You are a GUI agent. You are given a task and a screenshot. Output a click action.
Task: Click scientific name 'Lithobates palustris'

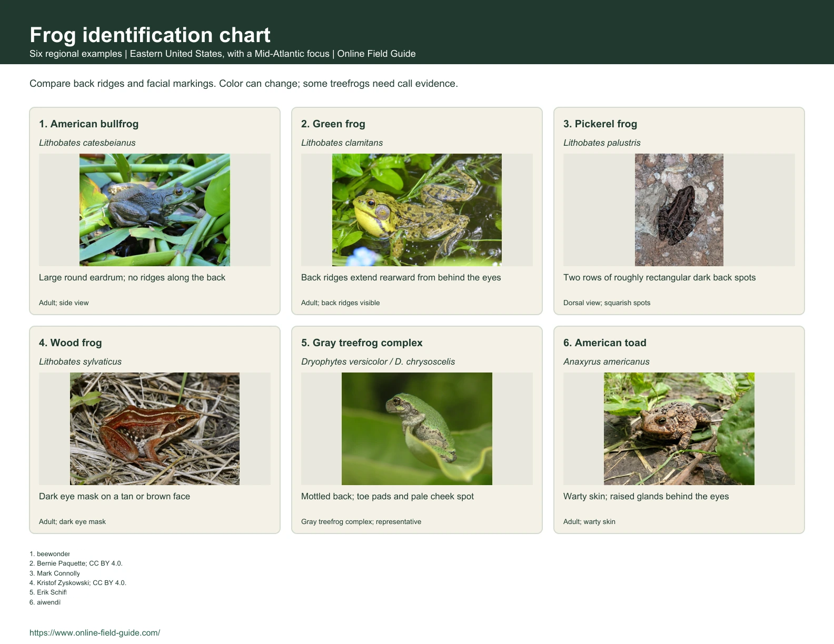click(602, 143)
